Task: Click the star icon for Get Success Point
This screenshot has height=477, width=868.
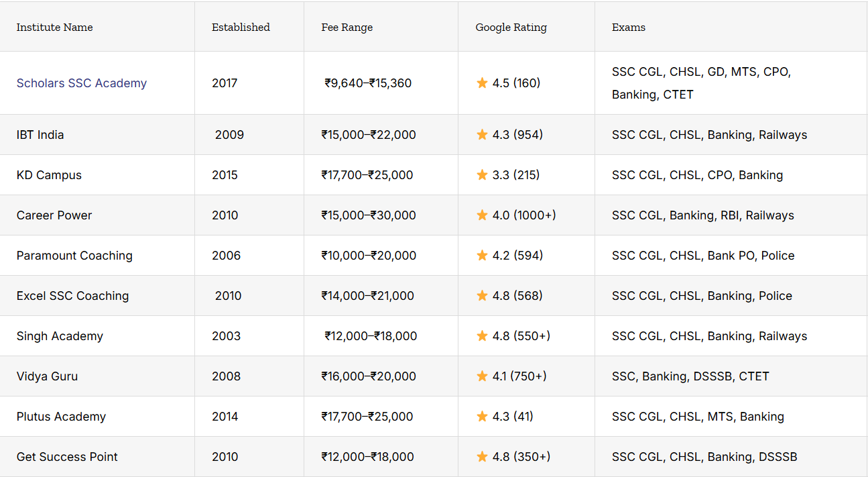Action: (x=482, y=457)
